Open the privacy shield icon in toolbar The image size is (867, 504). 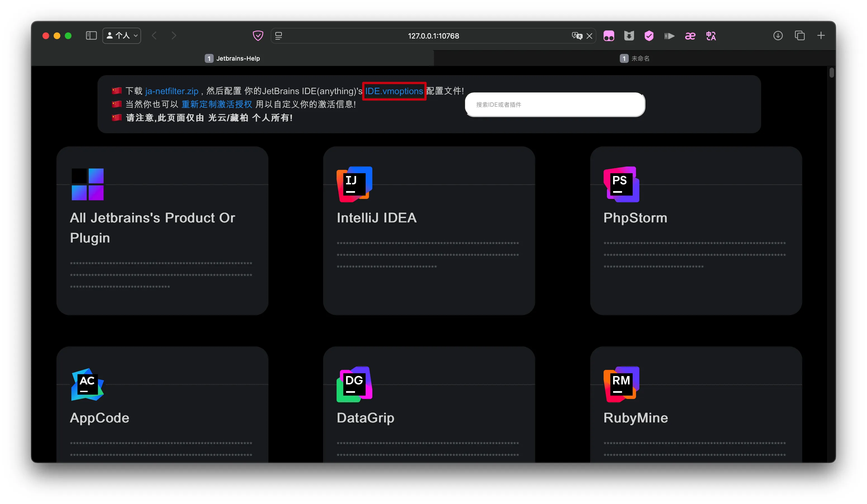[x=258, y=36]
